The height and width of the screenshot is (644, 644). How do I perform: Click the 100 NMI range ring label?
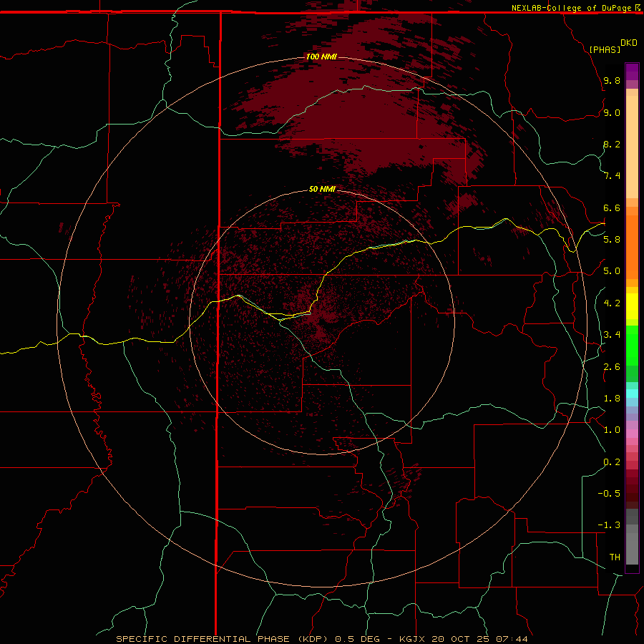[x=321, y=57]
